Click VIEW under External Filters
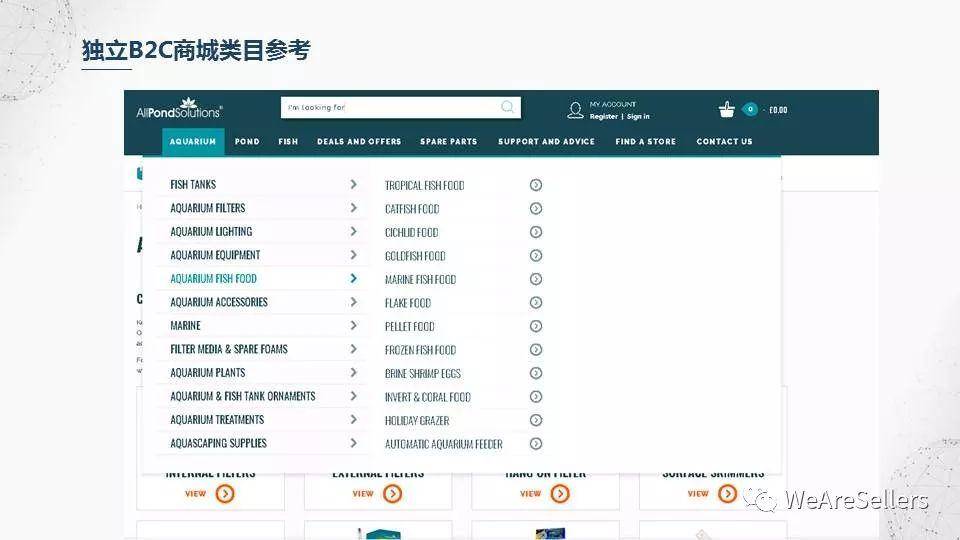Screen dimensions: 960x540 click(363, 493)
